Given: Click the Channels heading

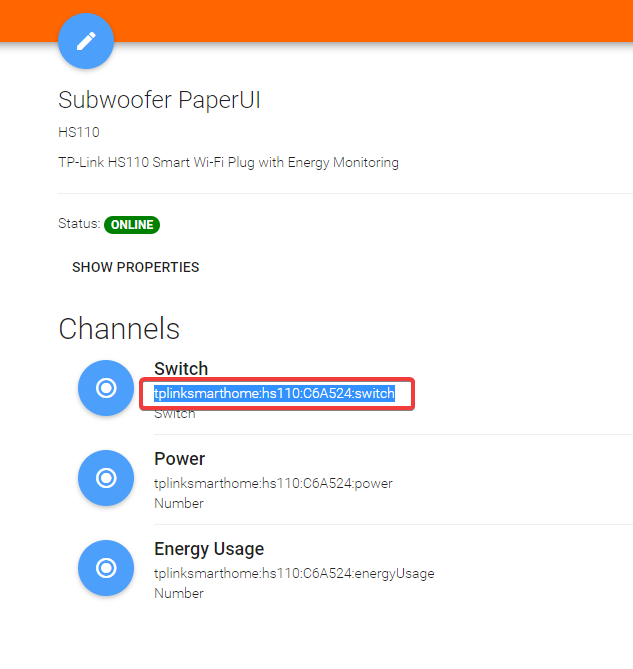Looking at the screenshot, I should coord(119,329).
